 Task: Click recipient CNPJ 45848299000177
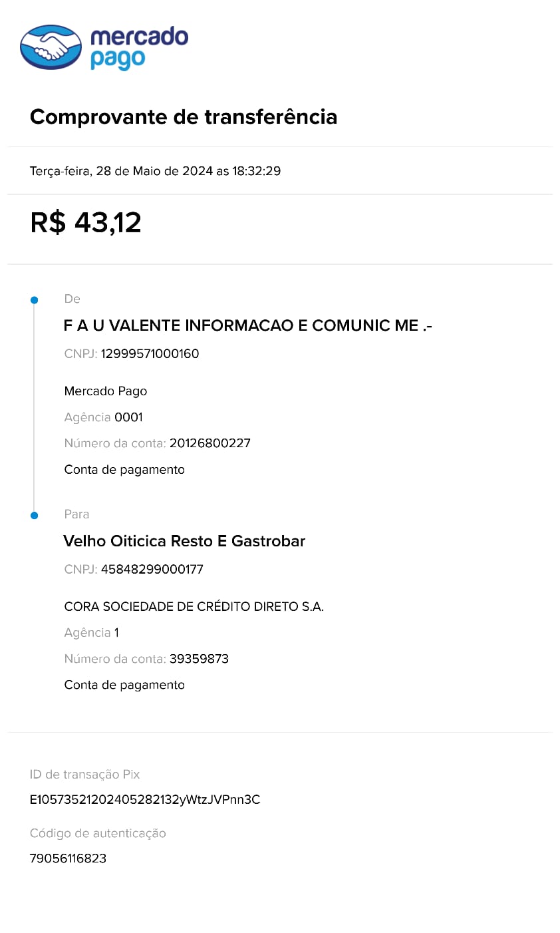coord(152,570)
